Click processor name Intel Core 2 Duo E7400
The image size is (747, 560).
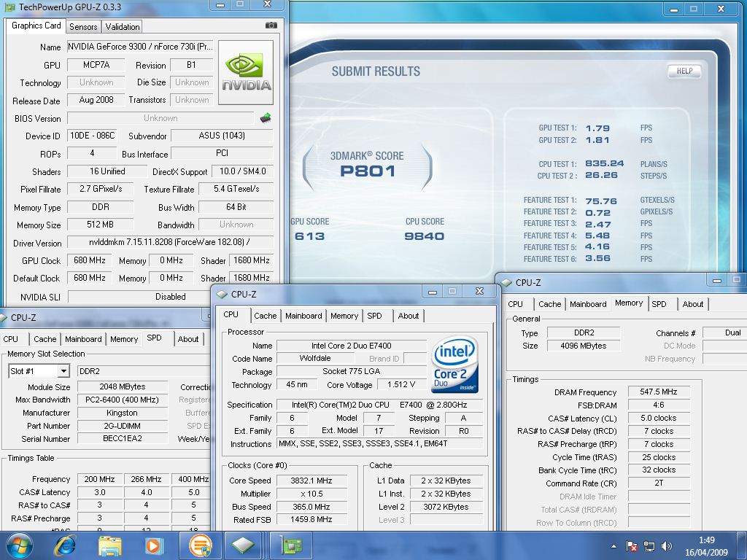pos(351,346)
